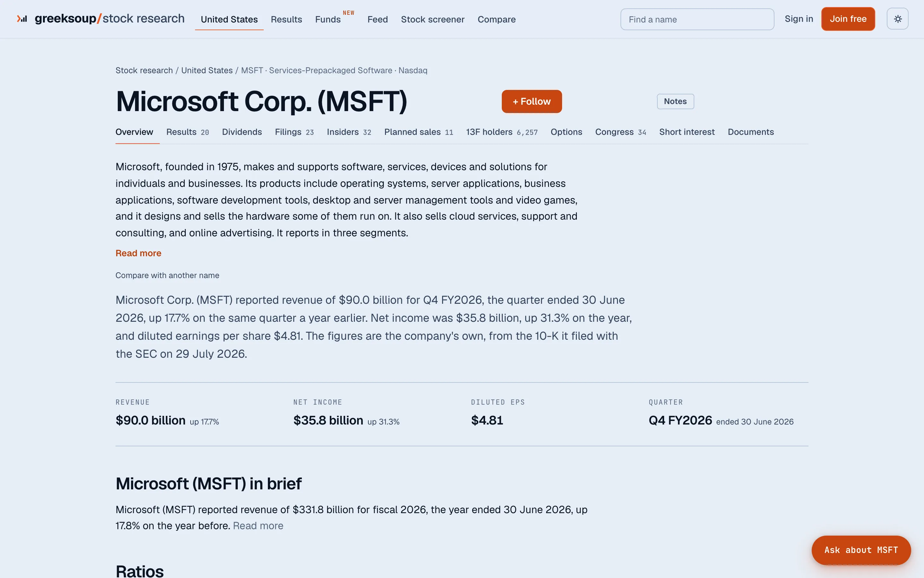Viewport: 924px width, 578px height.
Task: Click the Sign in link
Action: click(799, 19)
